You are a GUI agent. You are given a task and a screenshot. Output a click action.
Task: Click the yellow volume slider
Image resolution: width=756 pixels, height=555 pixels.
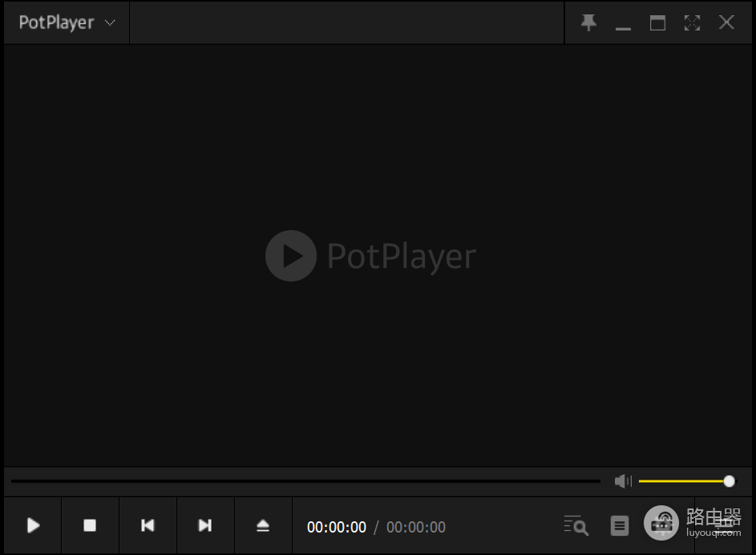(x=686, y=480)
